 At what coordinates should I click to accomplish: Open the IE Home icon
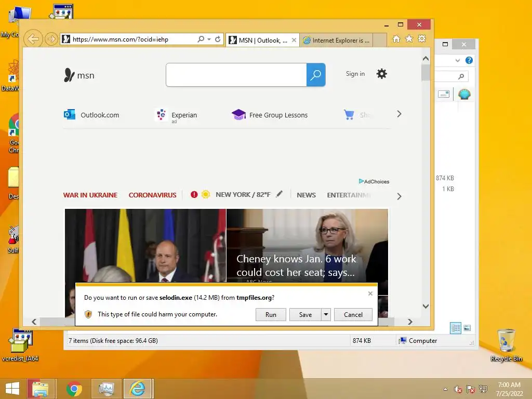point(396,38)
